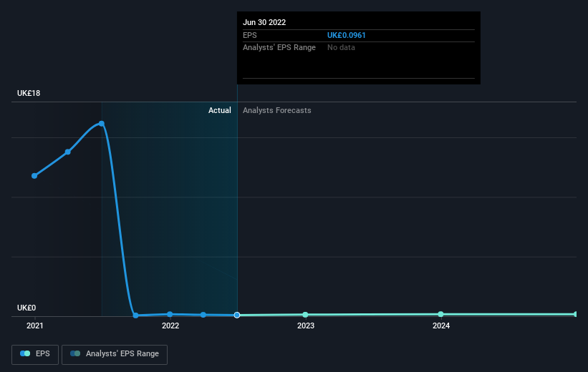This screenshot has width=588, height=372.
Task: Click the UK£0.0961 EPS value in tooltip
Action: coord(346,35)
